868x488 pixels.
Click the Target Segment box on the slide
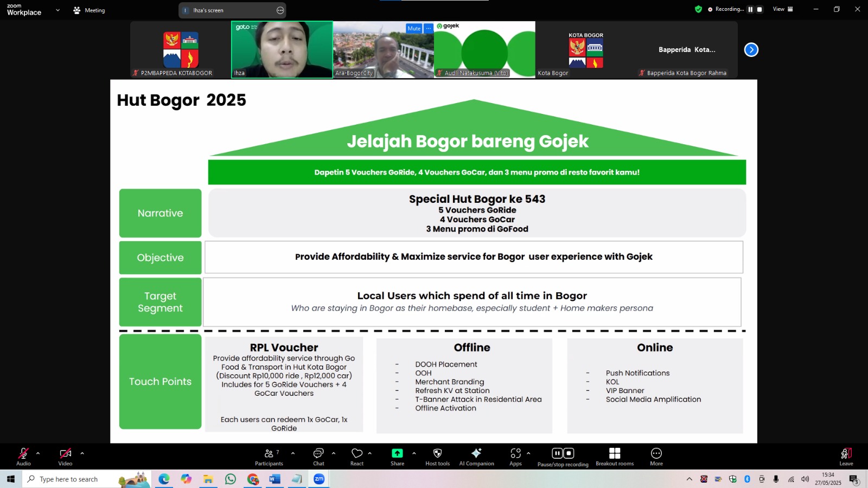(x=160, y=302)
